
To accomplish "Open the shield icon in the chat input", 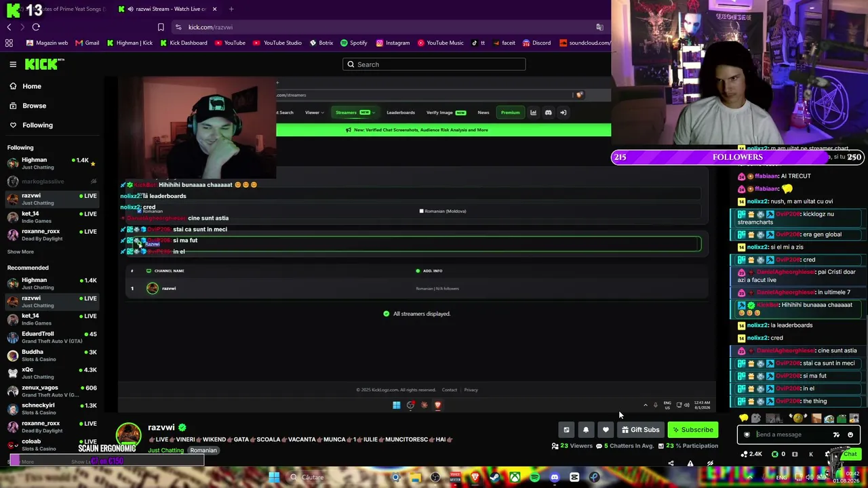I will click(747, 435).
